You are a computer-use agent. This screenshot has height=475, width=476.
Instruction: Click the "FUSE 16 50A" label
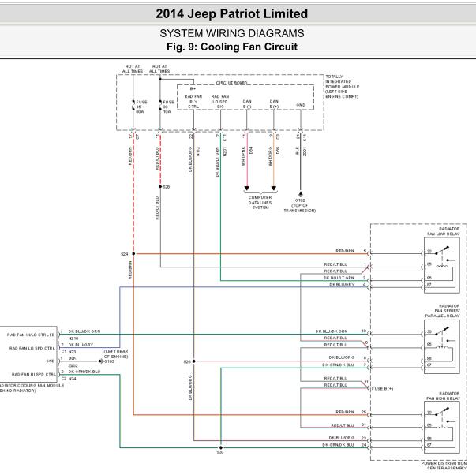click(141, 107)
